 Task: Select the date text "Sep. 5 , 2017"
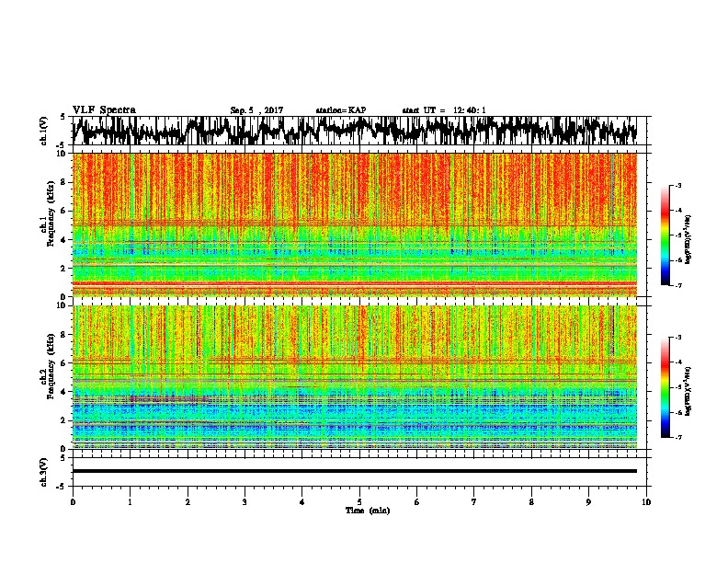click(256, 110)
